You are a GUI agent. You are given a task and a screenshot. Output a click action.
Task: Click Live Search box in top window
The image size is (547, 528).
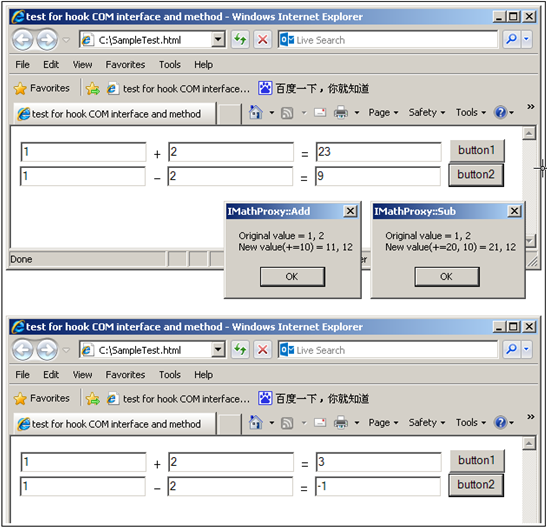click(x=388, y=39)
